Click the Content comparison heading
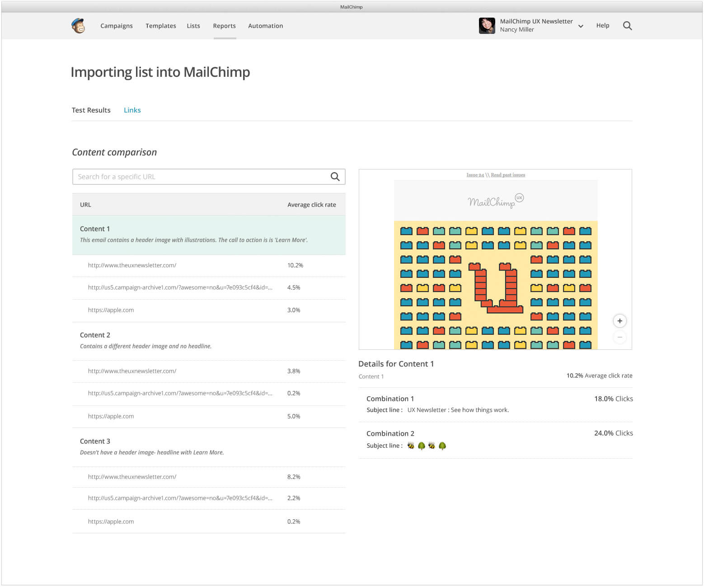Viewport: 704px width, 588px height. (x=114, y=152)
